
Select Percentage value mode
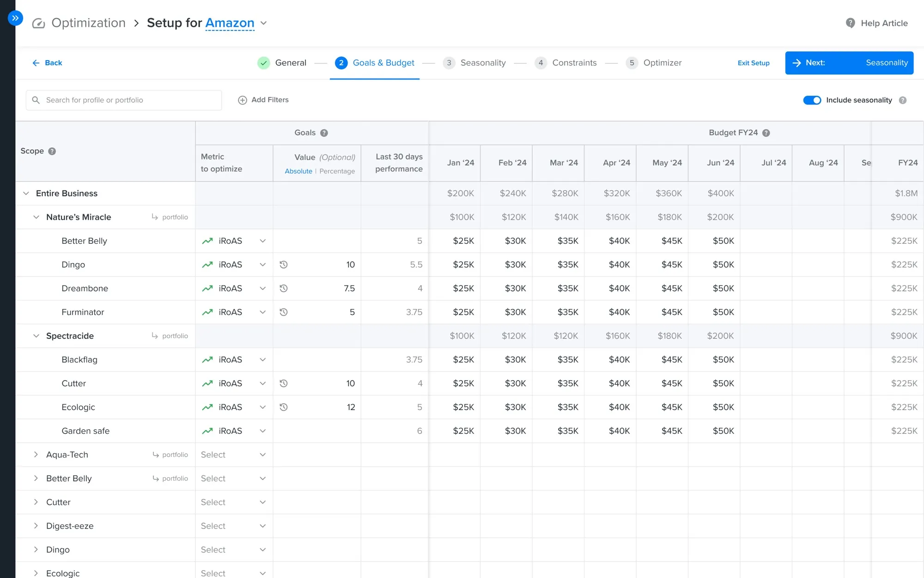click(337, 171)
